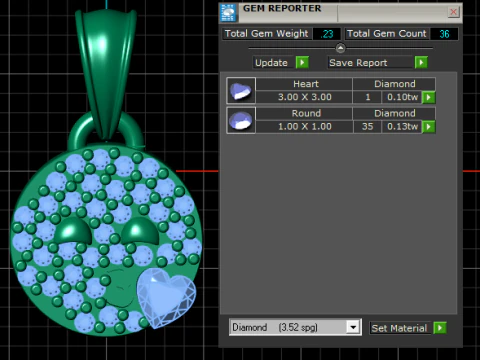Collapse panel with the round up-arrow handle

point(340,48)
